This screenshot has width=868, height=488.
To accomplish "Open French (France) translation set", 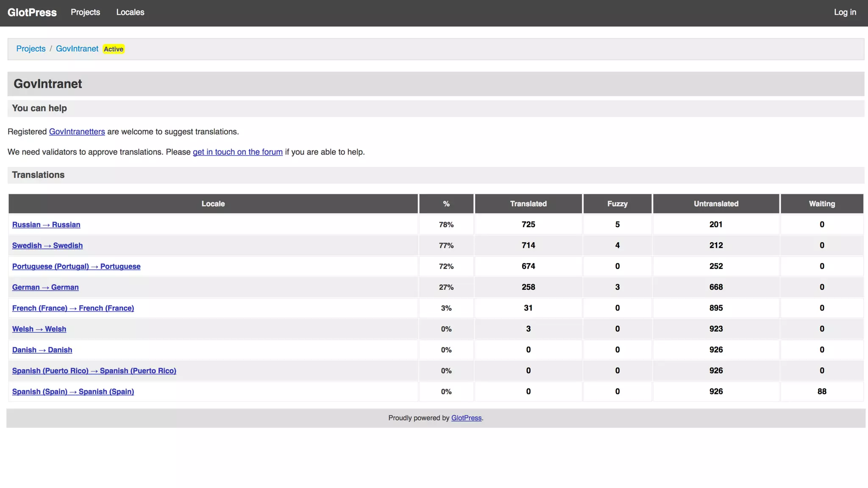I will click(73, 308).
